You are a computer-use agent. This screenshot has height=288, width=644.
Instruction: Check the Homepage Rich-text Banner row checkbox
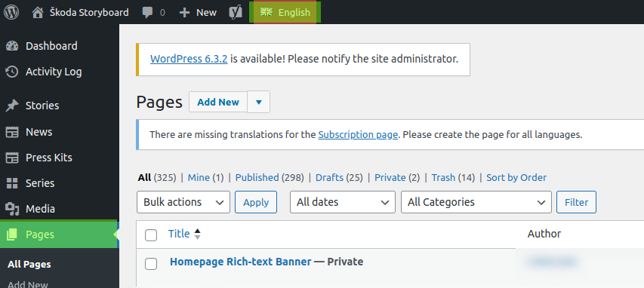pyautogui.click(x=151, y=264)
